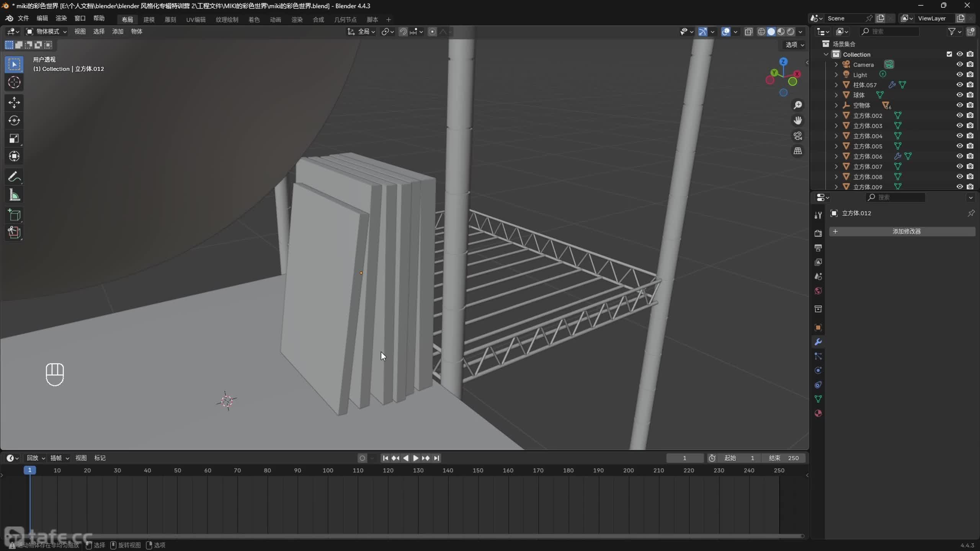This screenshot has width=980, height=551.
Task: Hide the Camera object in outliner
Action: [x=959, y=64]
